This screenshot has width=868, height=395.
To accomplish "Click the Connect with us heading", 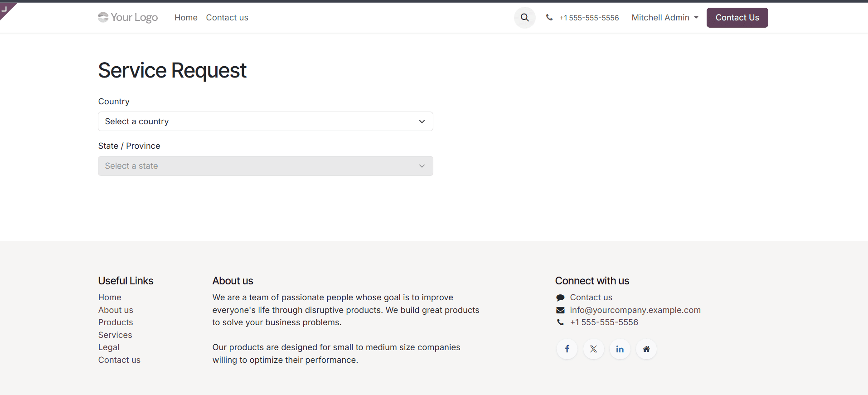I will (592, 281).
